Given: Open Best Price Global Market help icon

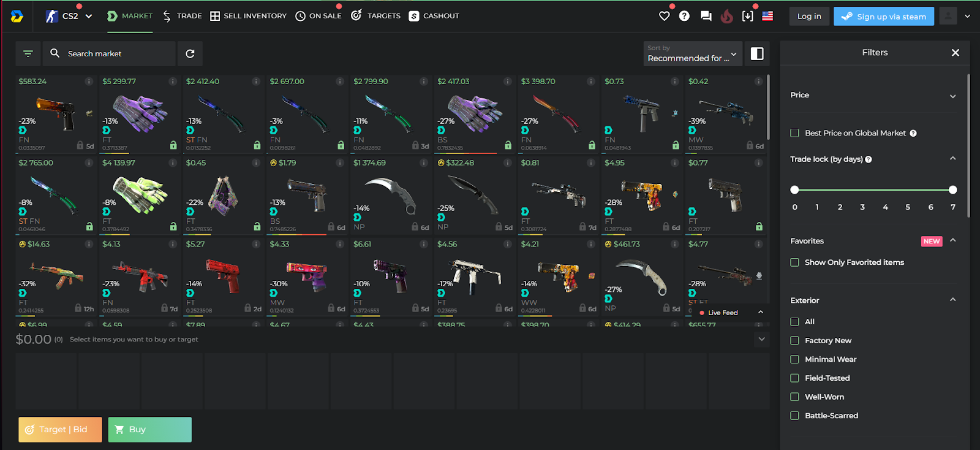Looking at the screenshot, I should click(913, 133).
